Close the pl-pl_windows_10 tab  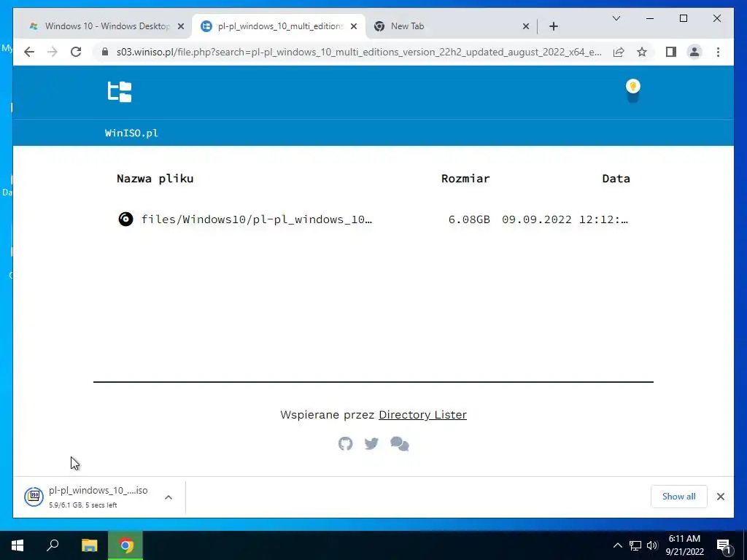click(x=354, y=27)
